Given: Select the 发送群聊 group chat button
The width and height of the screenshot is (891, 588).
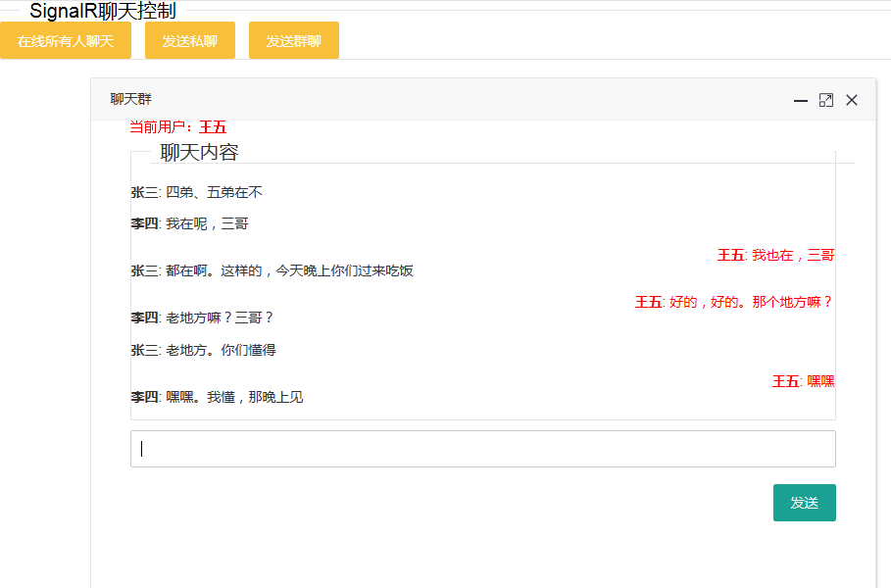Looking at the screenshot, I should click(294, 40).
